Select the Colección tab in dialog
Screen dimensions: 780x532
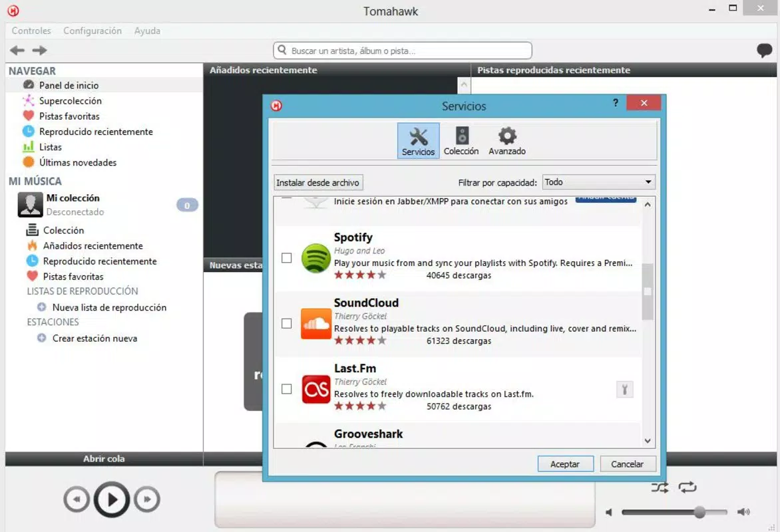[x=461, y=141]
